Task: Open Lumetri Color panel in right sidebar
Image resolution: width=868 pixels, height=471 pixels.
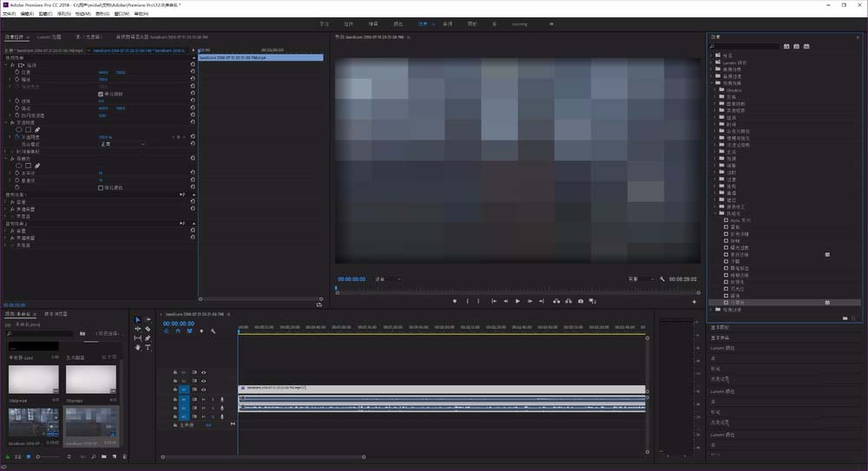Action: pyautogui.click(x=722, y=348)
